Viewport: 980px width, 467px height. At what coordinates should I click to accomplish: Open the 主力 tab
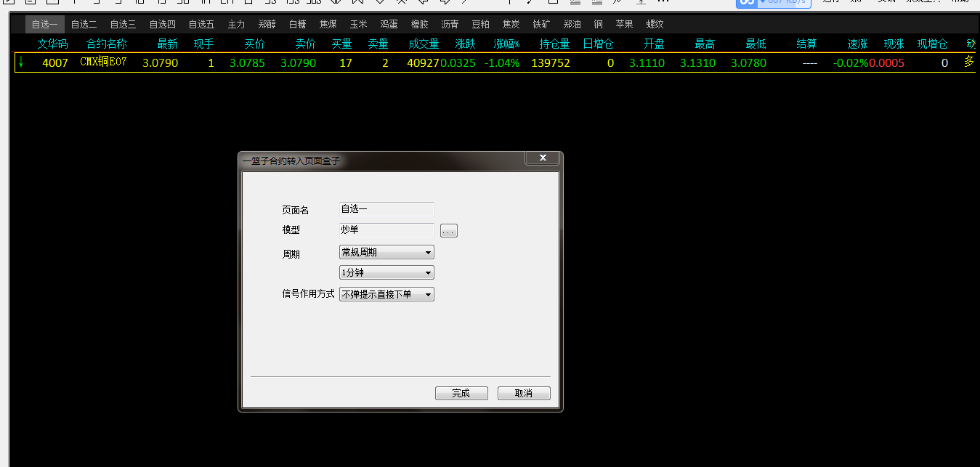coord(236,24)
